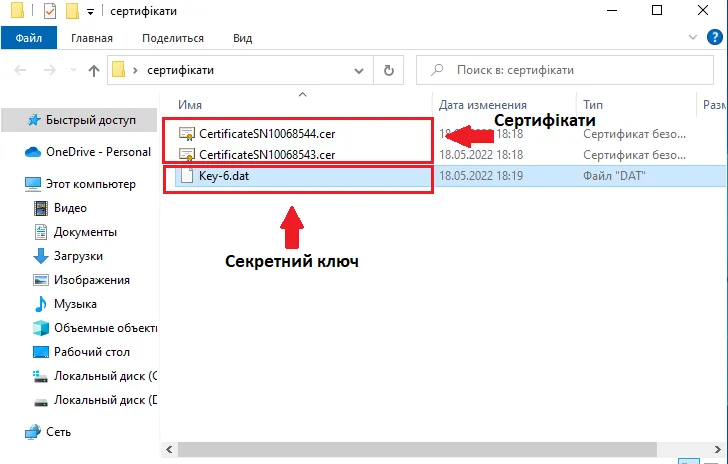The height and width of the screenshot is (464, 728).
Task: Open the Вид ribbon tab
Action: tap(242, 38)
